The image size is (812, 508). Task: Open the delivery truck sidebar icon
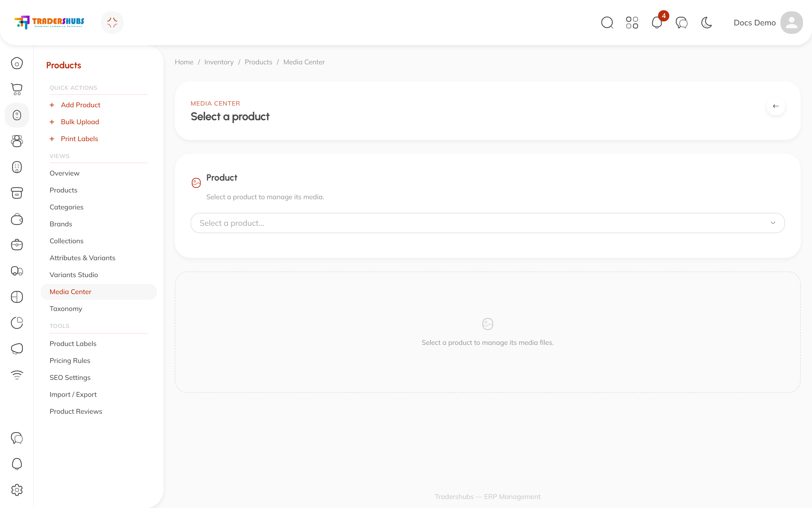tap(17, 271)
